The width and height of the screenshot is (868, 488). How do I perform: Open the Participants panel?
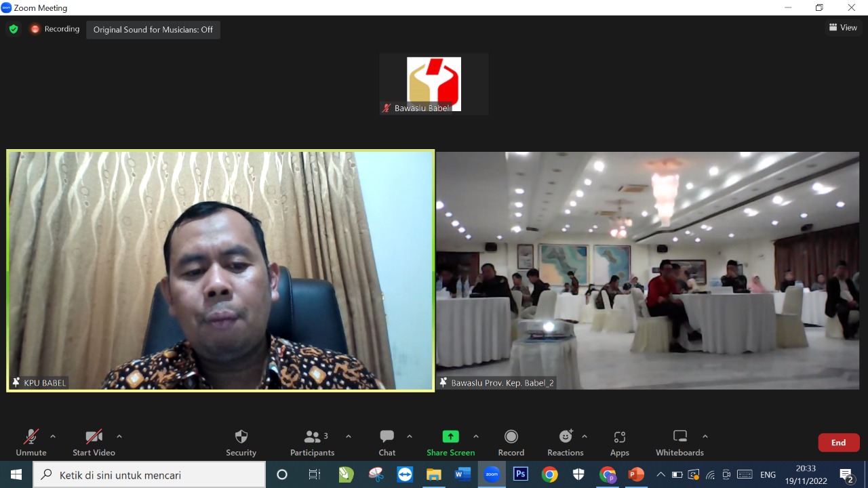click(313, 437)
